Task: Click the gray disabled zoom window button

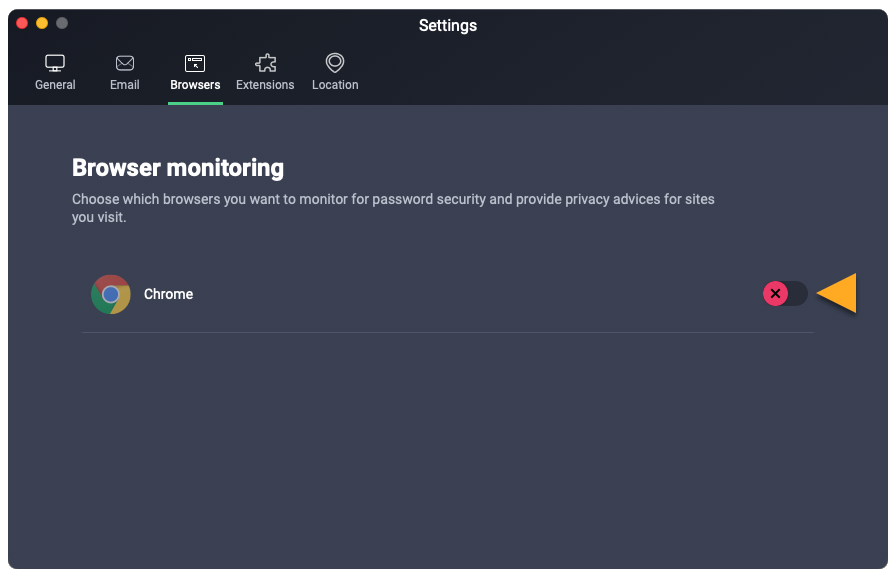Action: tap(62, 23)
